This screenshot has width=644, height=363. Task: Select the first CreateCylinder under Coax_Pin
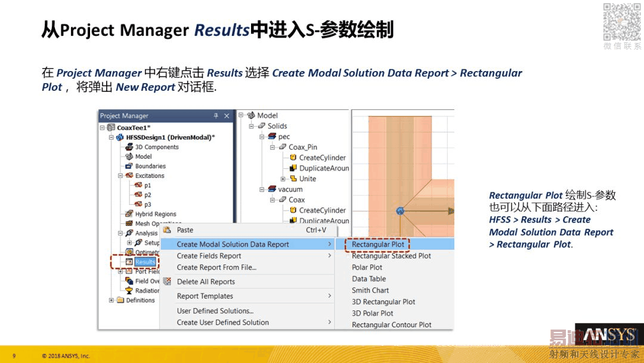point(323,158)
